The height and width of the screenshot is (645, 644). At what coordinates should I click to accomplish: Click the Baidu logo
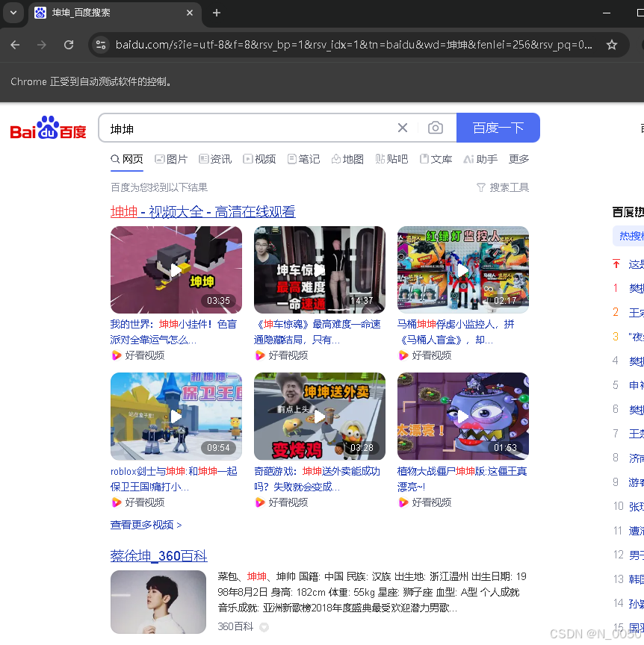point(48,128)
